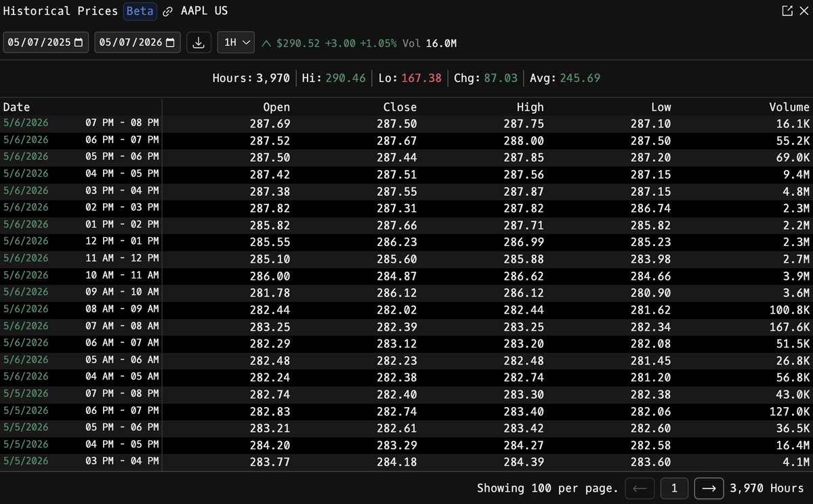Sort by the Volume column header
The image size is (813, 504).
(789, 107)
